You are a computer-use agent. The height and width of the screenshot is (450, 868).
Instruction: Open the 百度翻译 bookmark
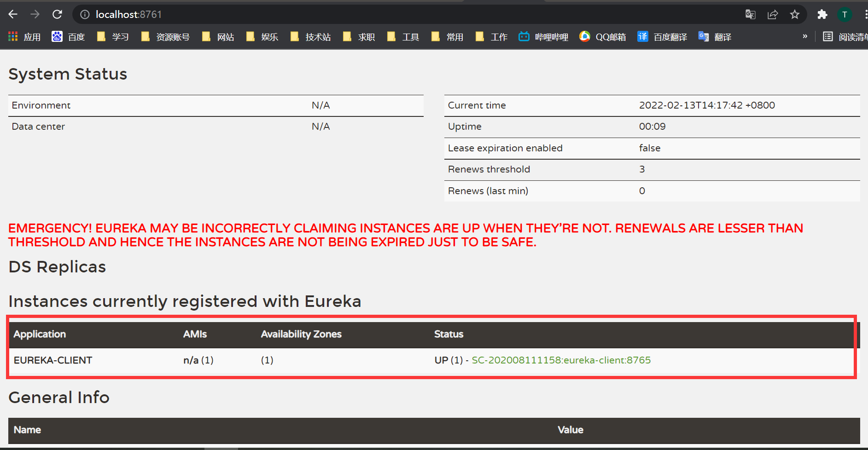pyautogui.click(x=662, y=37)
